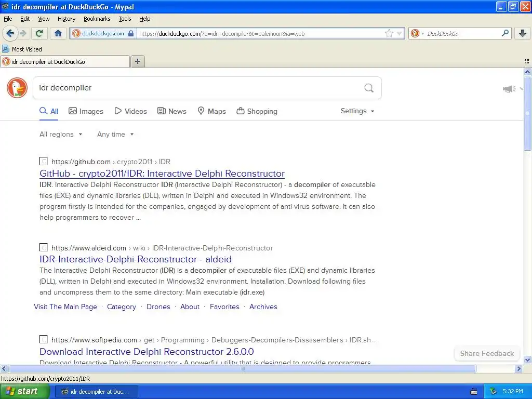532x399 pixels.
Task: Click the browser URL address field
Action: coord(261,33)
